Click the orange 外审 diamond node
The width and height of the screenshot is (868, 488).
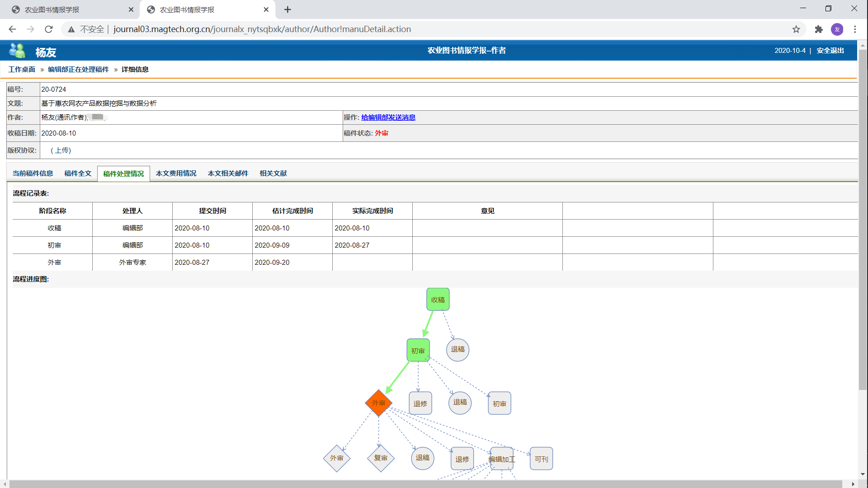(x=378, y=403)
